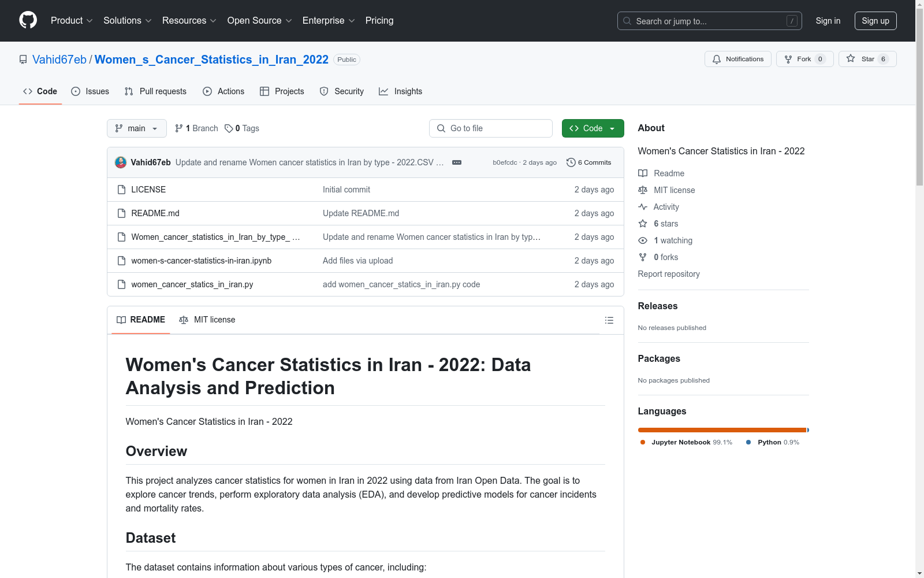Screen dimensions: 924x578
Task: View the 0 Tags list
Action: point(242,128)
